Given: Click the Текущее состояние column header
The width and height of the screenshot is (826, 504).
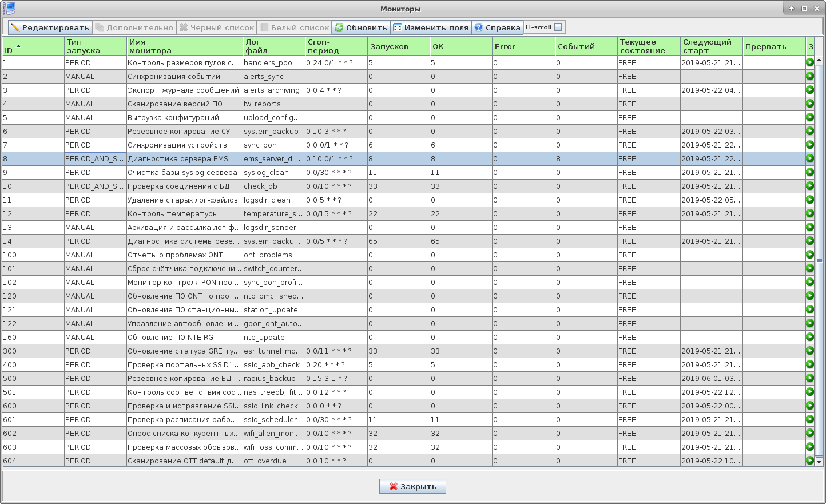Looking at the screenshot, I should tap(648, 46).
